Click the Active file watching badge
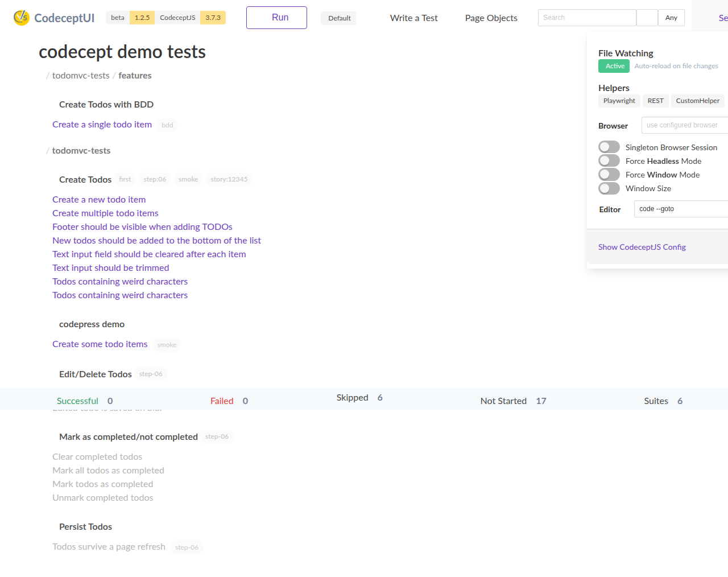Screen dimensions: 728x577 pos(614,66)
